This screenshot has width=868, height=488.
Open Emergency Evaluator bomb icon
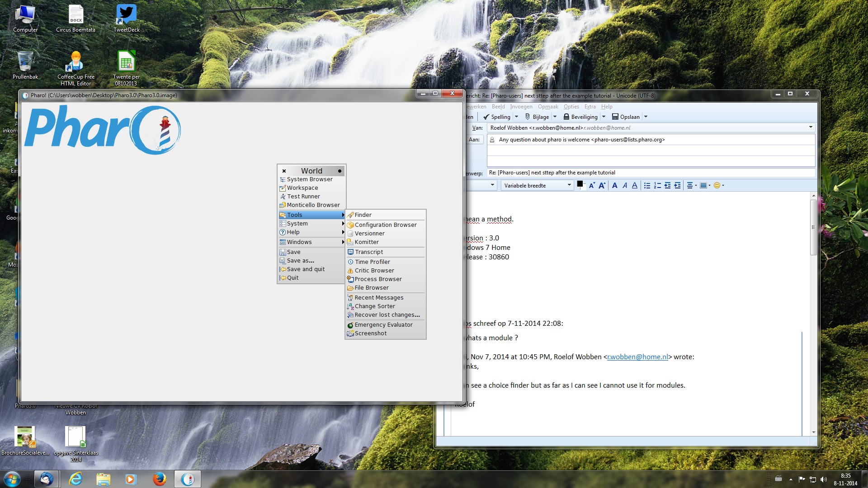point(350,325)
